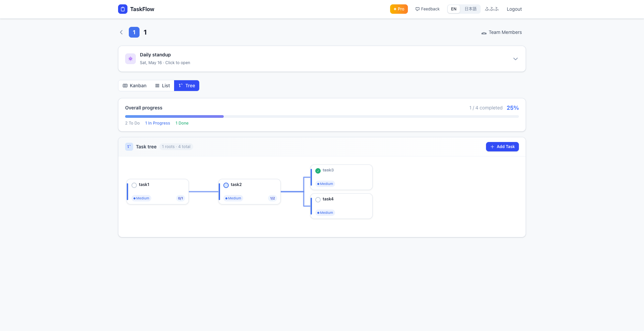This screenshot has width=644, height=331.
Task: Click the '1 / 4 completed' text
Action: (x=486, y=108)
